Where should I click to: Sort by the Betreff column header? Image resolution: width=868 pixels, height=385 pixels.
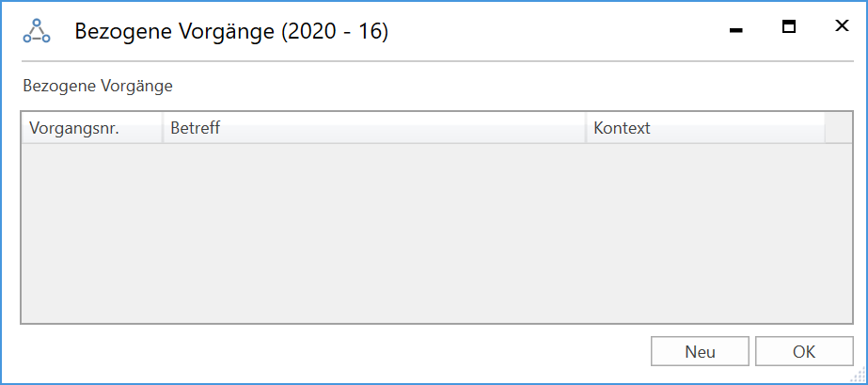pyautogui.click(x=373, y=128)
